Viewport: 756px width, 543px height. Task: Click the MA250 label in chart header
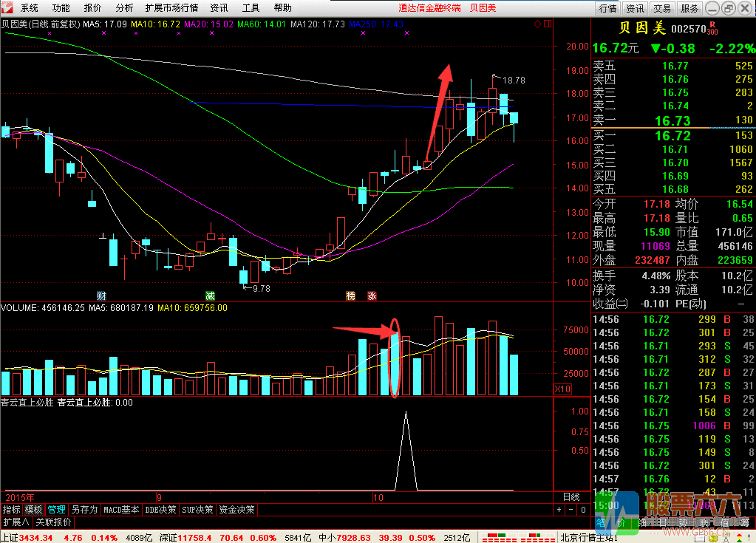pyautogui.click(x=376, y=24)
